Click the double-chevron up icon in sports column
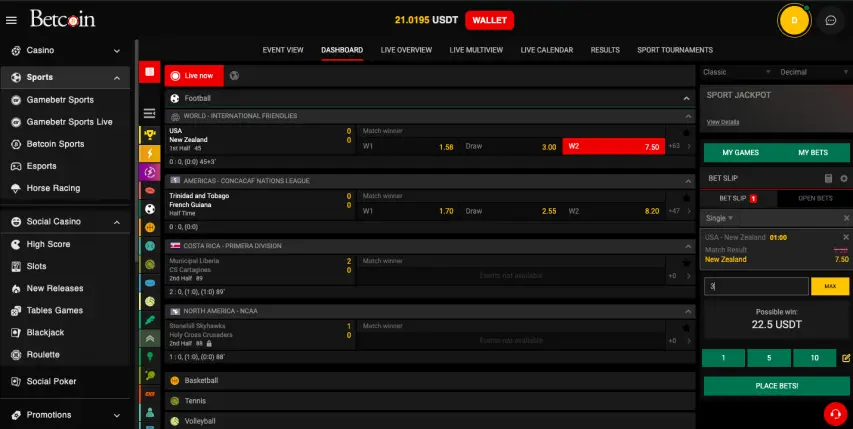Image resolution: width=853 pixels, height=429 pixels. tap(150, 338)
